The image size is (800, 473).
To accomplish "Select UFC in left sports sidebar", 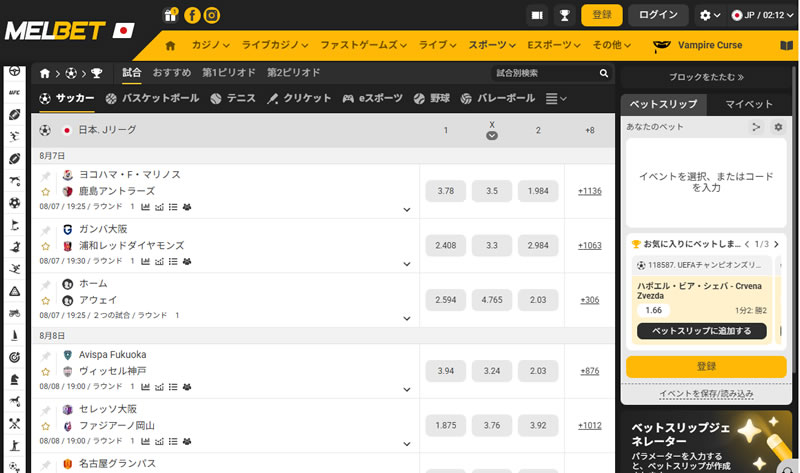I will click(14, 92).
